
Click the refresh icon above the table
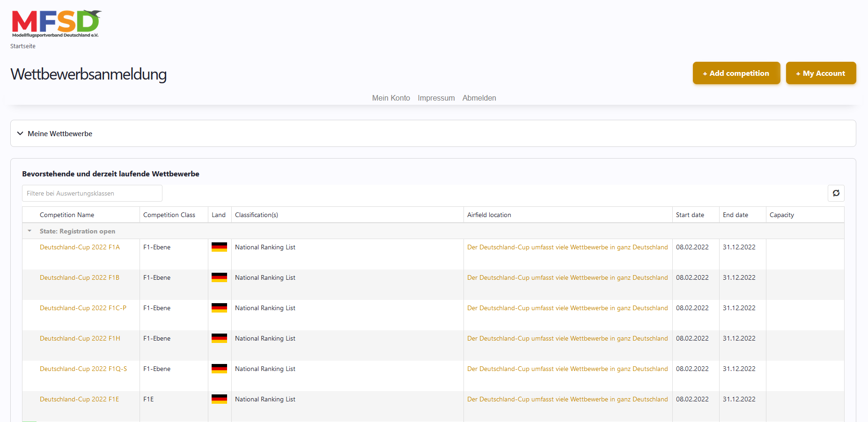[836, 193]
